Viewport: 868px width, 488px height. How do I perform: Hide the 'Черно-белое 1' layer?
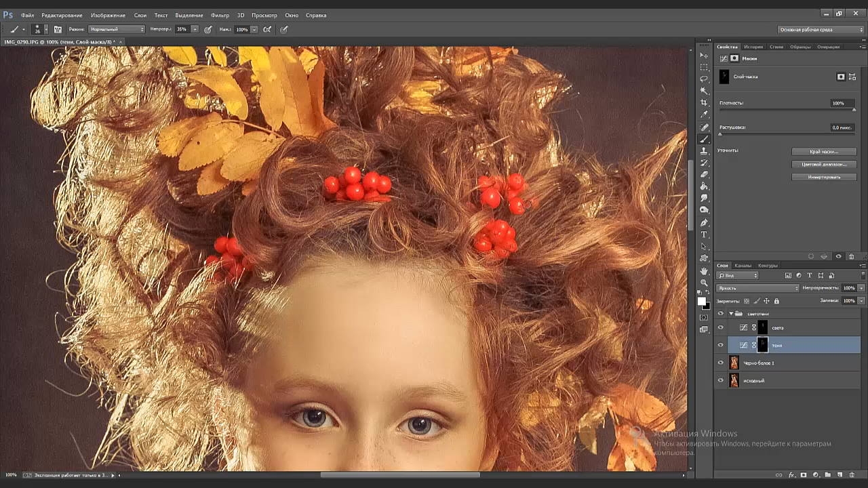point(721,363)
